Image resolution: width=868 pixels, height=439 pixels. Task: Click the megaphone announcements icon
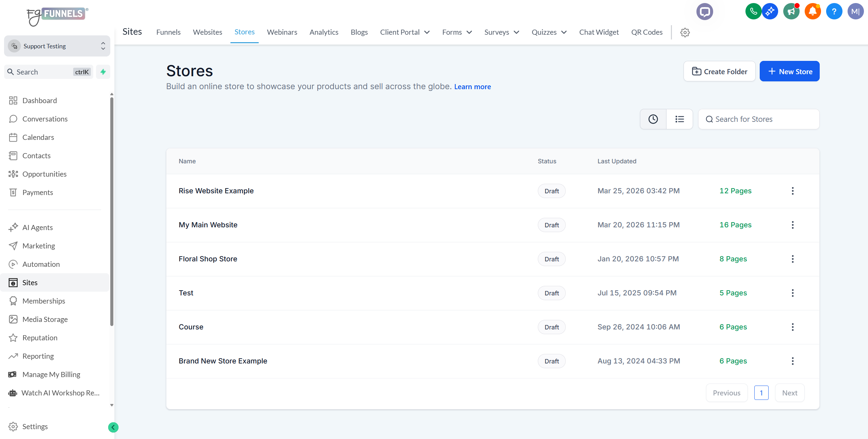click(791, 12)
